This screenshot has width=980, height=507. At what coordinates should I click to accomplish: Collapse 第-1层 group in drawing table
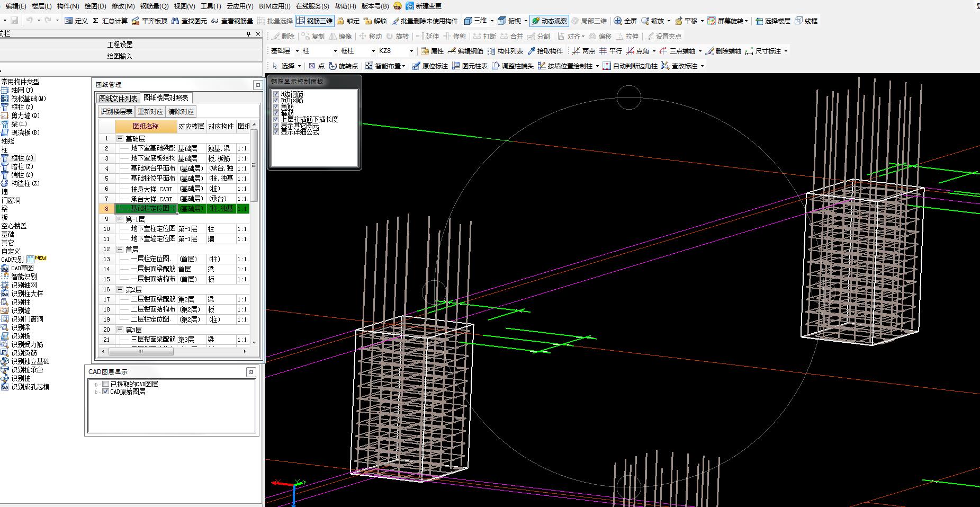coord(120,219)
